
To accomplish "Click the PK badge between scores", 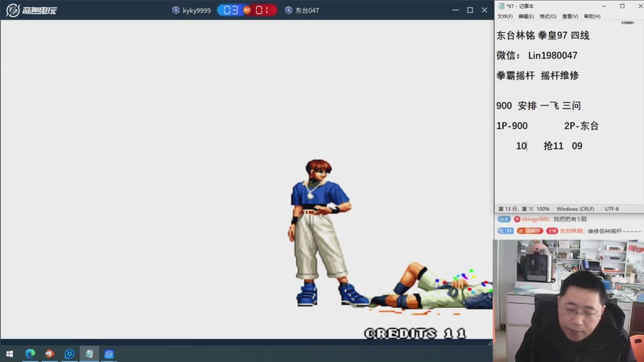I will pos(247,10).
